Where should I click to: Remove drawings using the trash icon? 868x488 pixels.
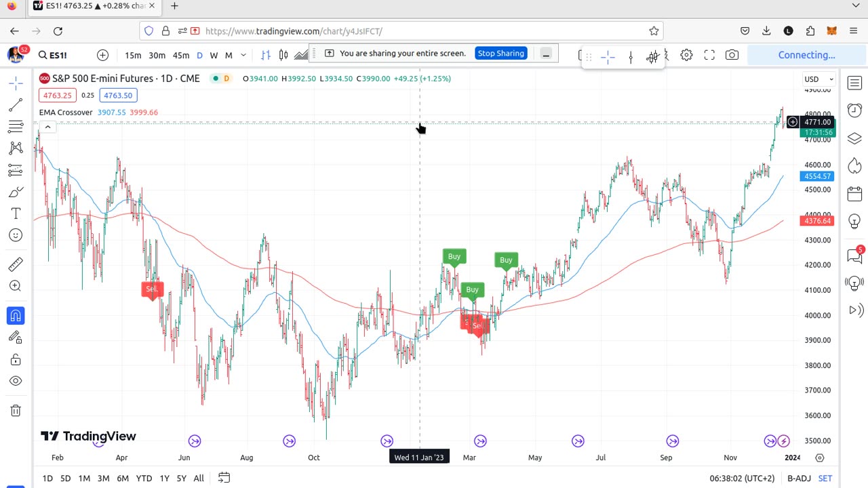coord(16,411)
